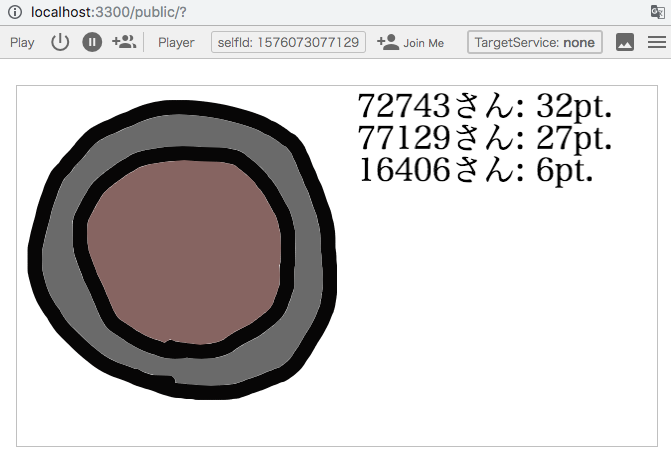Image resolution: width=671 pixels, height=458 pixels.
Task: Pause the game with the pause button
Action: (92, 42)
